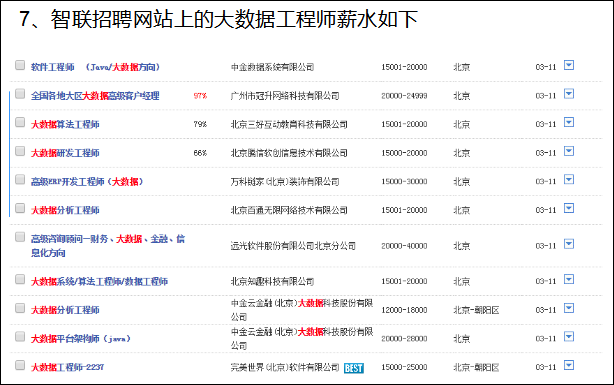The width and height of the screenshot is (614, 385).
Task: Expand arrow on 大数据工程师-2237 row
Action: coord(569,365)
